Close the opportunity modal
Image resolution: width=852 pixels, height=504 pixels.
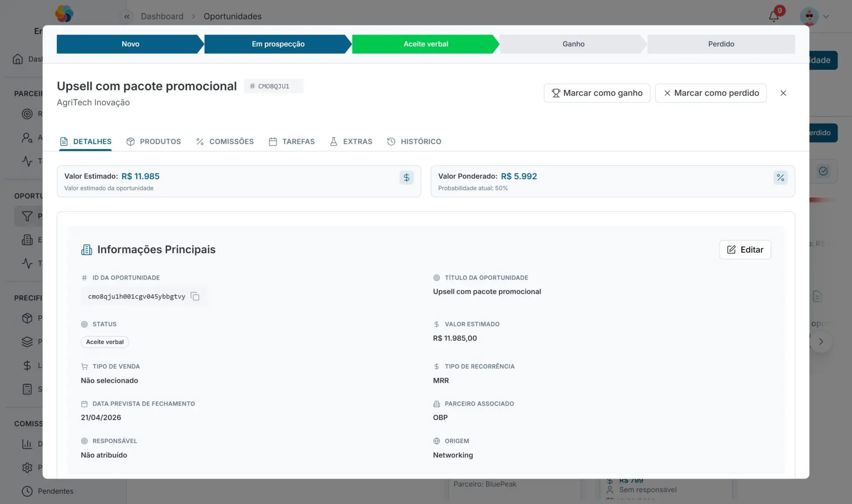(x=783, y=93)
